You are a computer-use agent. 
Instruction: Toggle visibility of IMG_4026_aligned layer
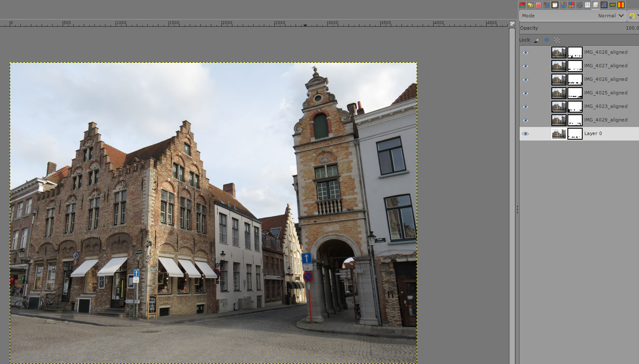point(525,80)
